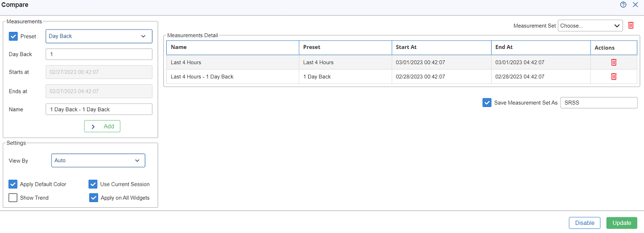The width and height of the screenshot is (644, 233).
Task: Expand the View By Auto dropdown
Action: coord(98,160)
